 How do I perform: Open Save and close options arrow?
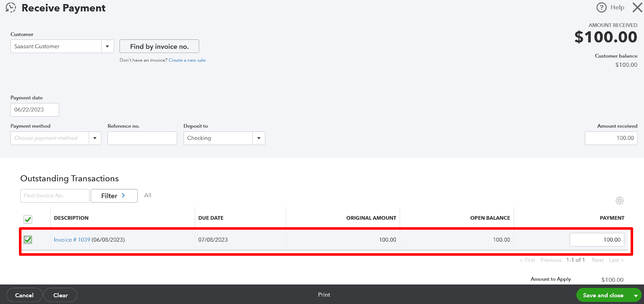pyautogui.click(x=636, y=295)
